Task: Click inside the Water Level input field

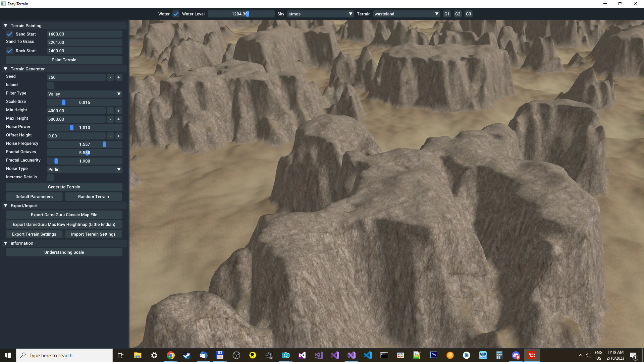Action: click(240, 14)
